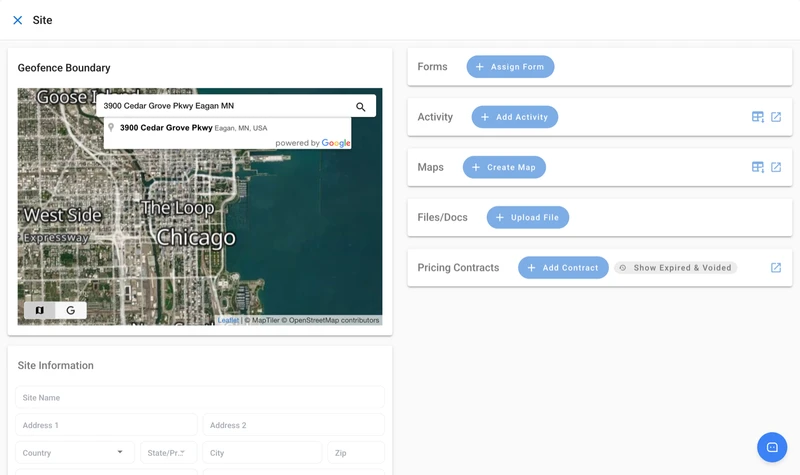Screen dimensions: 800x475
Task: Select the 3900 Cedar Grove Pkwy suggestion
Action: (x=227, y=128)
